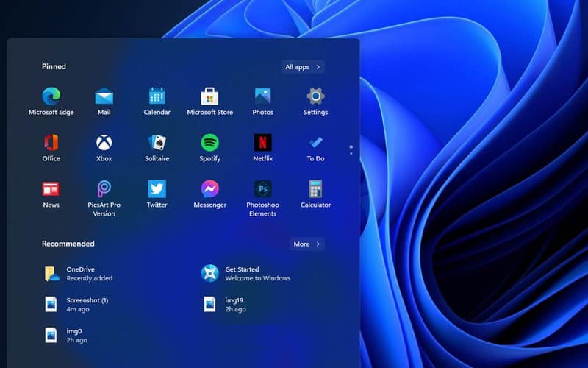Image resolution: width=588 pixels, height=368 pixels.
Task: Click the "2h ago" text under img0
Action: point(77,340)
